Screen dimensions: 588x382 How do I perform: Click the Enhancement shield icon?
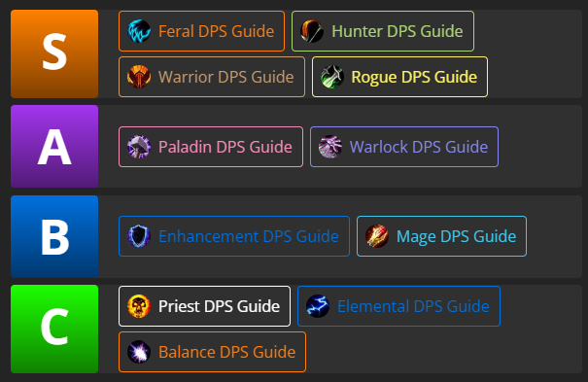click(139, 236)
